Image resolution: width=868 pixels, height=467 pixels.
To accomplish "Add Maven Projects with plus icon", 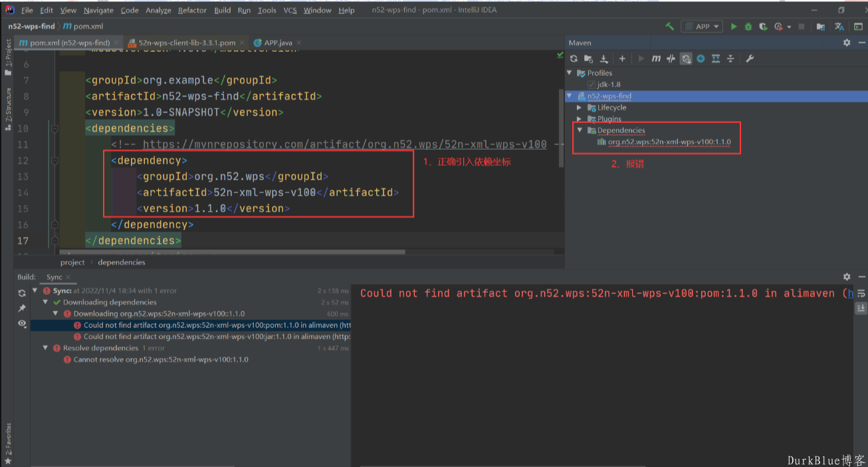I will pyautogui.click(x=622, y=59).
